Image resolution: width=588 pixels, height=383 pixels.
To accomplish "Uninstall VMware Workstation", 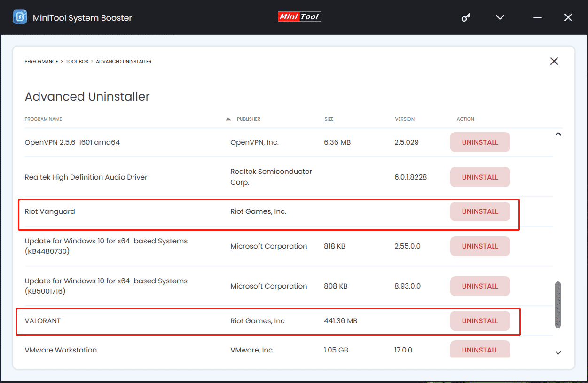I will [480, 350].
